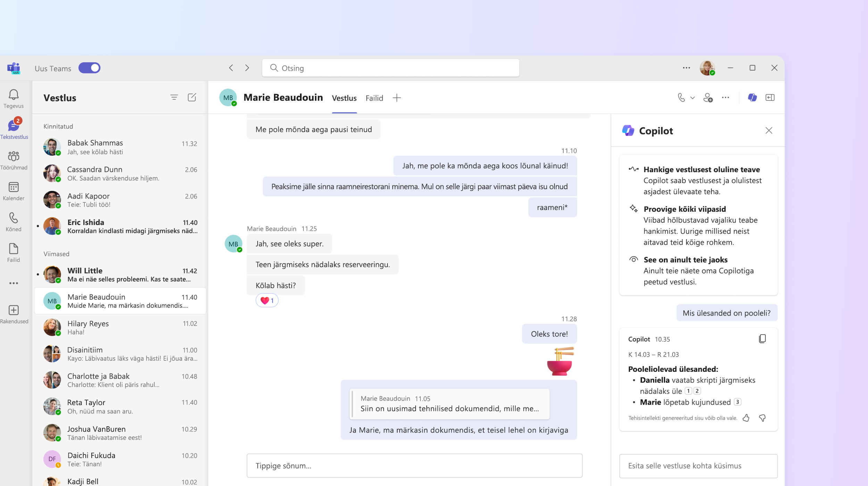Open Failid in the left sidebar
The width and height of the screenshot is (868, 486).
coord(14,252)
